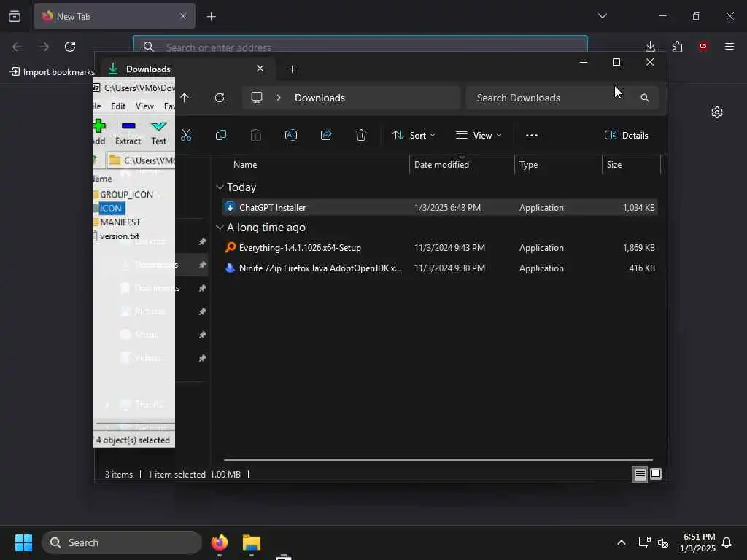Click the magnifier icon in Search Downloads
This screenshot has width=747, height=560.
click(x=645, y=98)
